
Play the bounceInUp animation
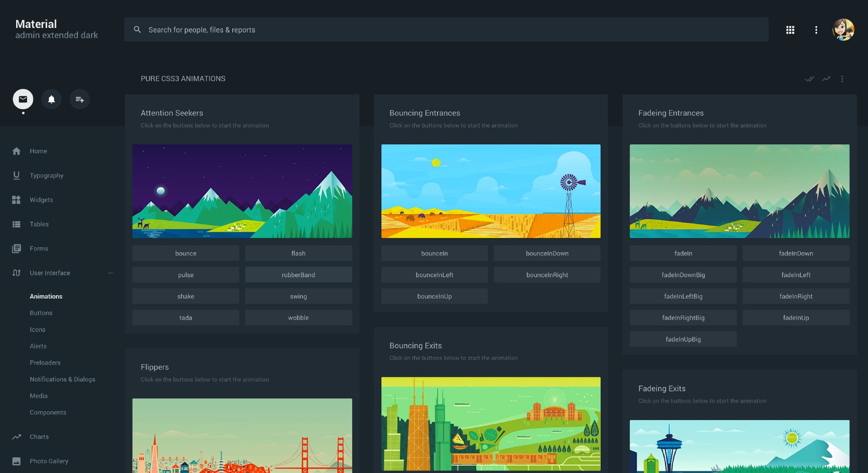tap(434, 296)
